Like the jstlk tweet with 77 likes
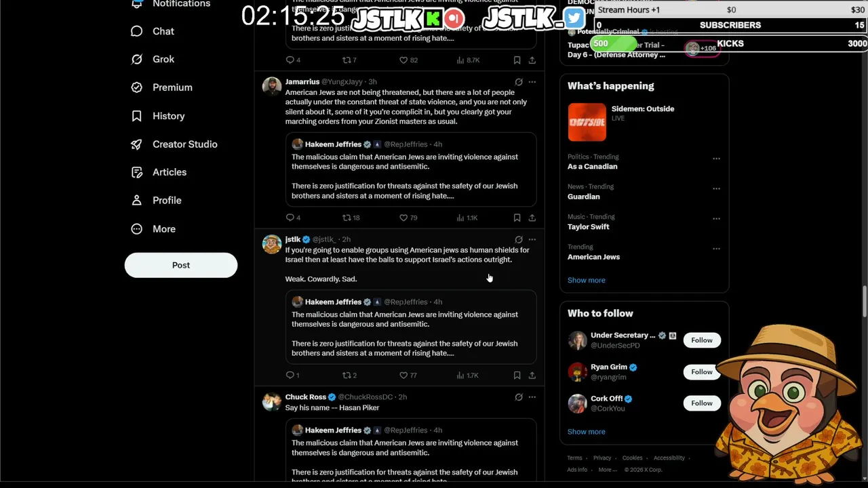Viewport: 868px width, 488px height. (408, 375)
